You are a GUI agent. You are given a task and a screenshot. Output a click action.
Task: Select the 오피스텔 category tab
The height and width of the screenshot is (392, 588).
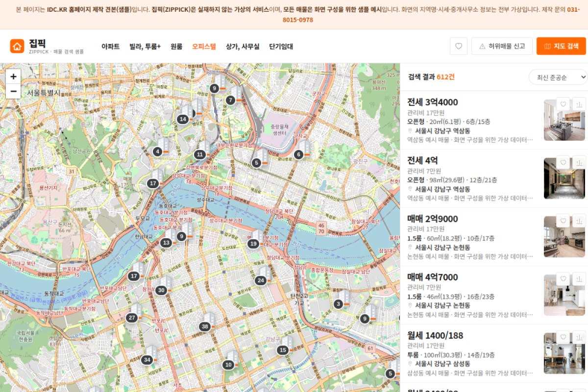point(204,47)
